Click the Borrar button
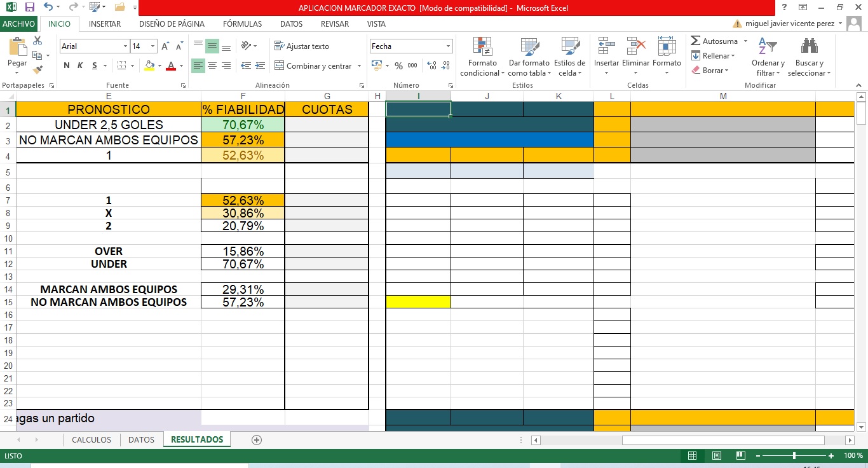 click(x=709, y=71)
